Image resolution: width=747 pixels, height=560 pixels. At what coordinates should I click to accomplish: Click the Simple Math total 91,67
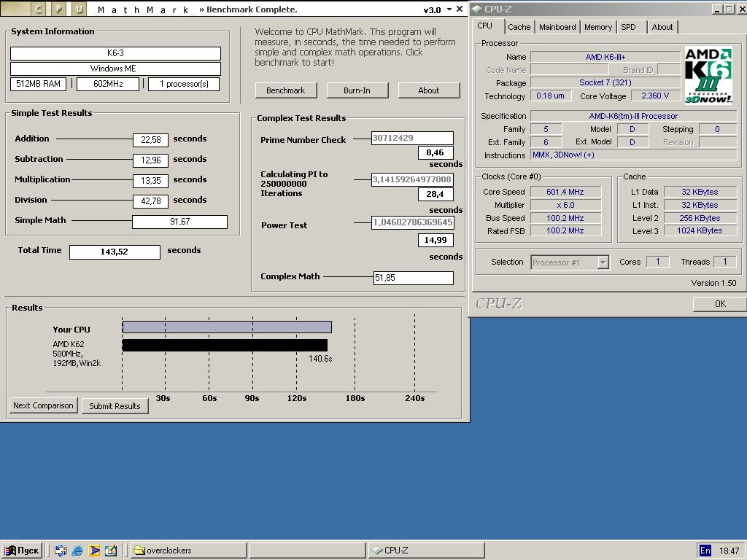[x=179, y=222]
